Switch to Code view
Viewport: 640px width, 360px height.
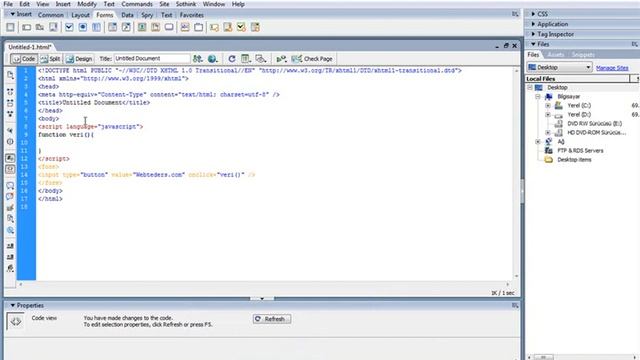point(24,59)
